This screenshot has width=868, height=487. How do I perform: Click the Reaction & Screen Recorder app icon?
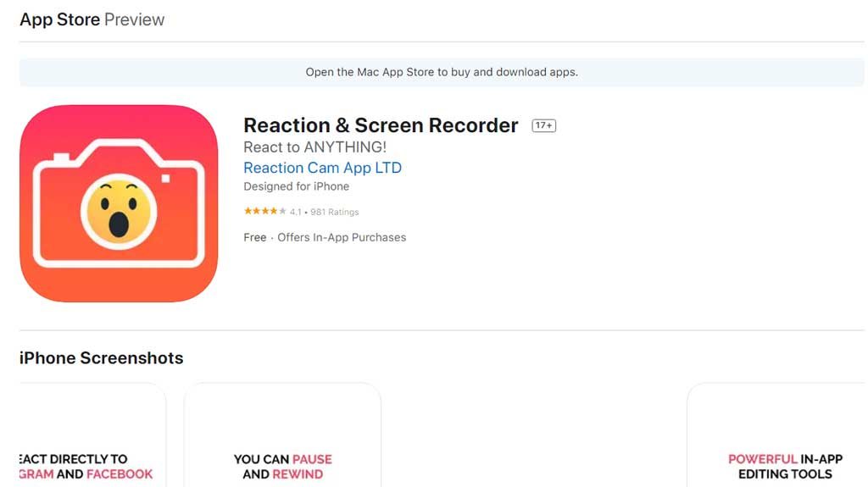[119, 203]
